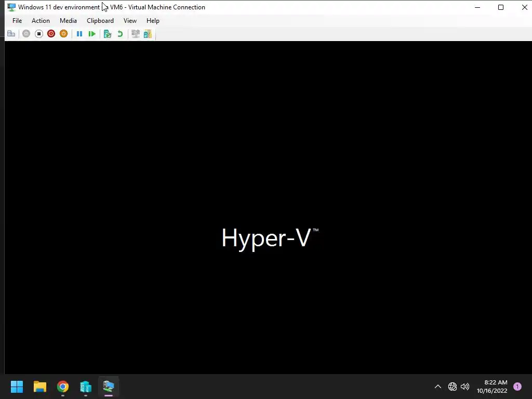Open the View menu
The image size is (532, 399).
(130, 21)
